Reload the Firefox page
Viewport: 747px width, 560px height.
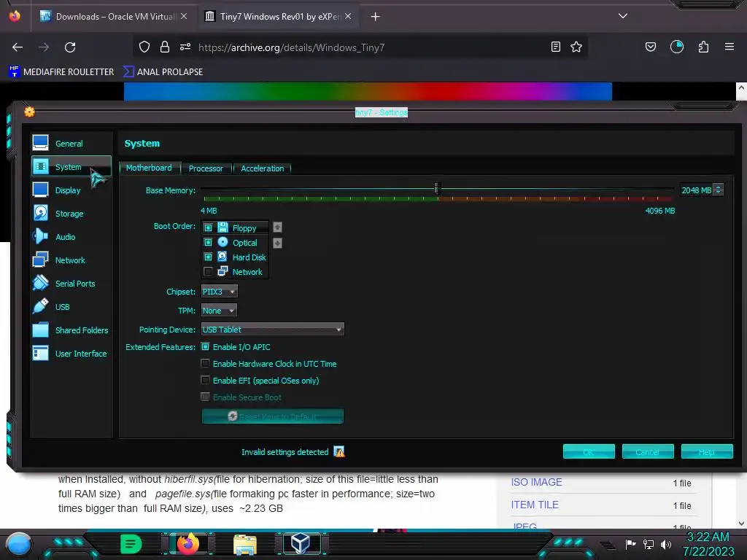pyautogui.click(x=70, y=47)
